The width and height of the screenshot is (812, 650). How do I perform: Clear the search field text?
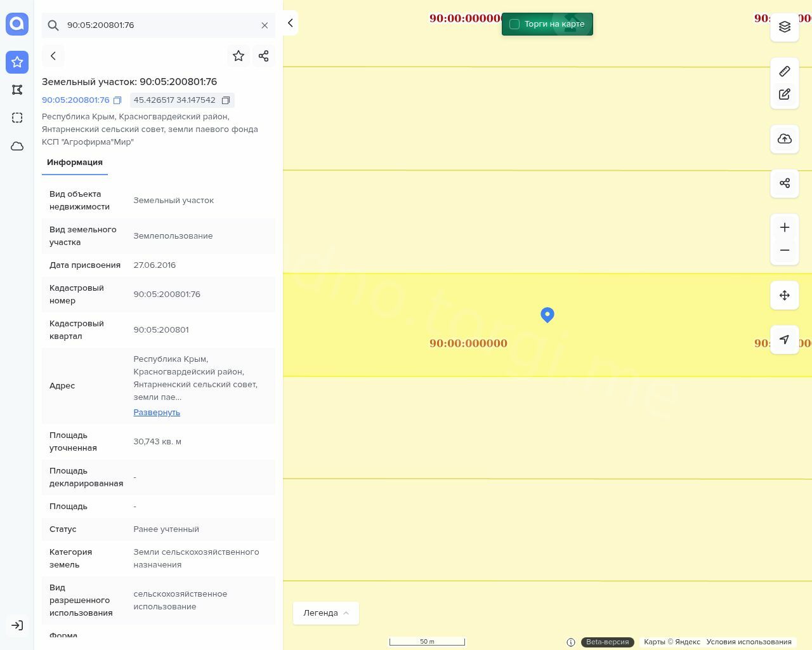(x=265, y=25)
